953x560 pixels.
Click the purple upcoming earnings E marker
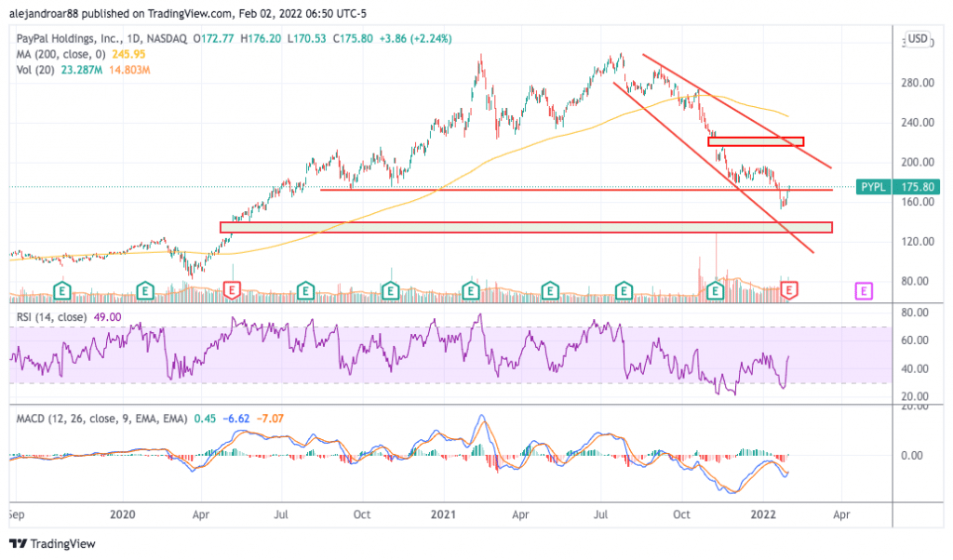[x=863, y=291]
